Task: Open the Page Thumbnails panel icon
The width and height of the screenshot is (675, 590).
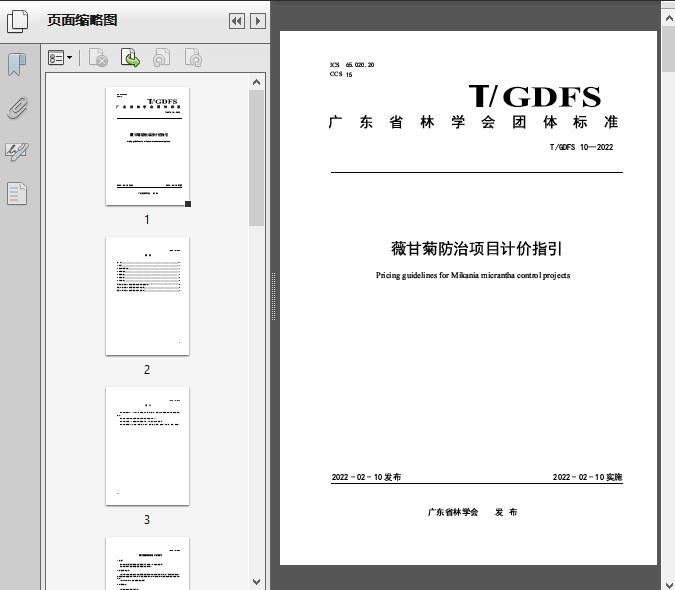Action: pyautogui.click(x=17, y=21)
